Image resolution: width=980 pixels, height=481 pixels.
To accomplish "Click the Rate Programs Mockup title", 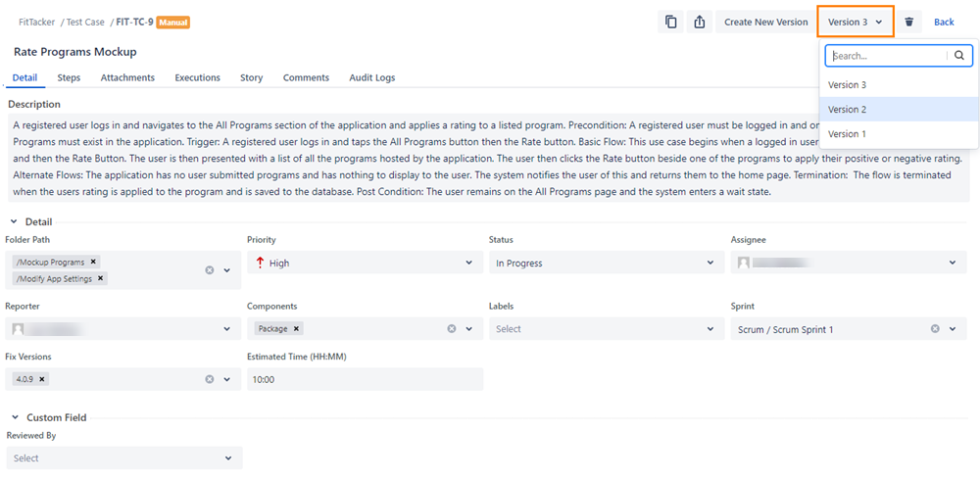I will tap(75, 52).
